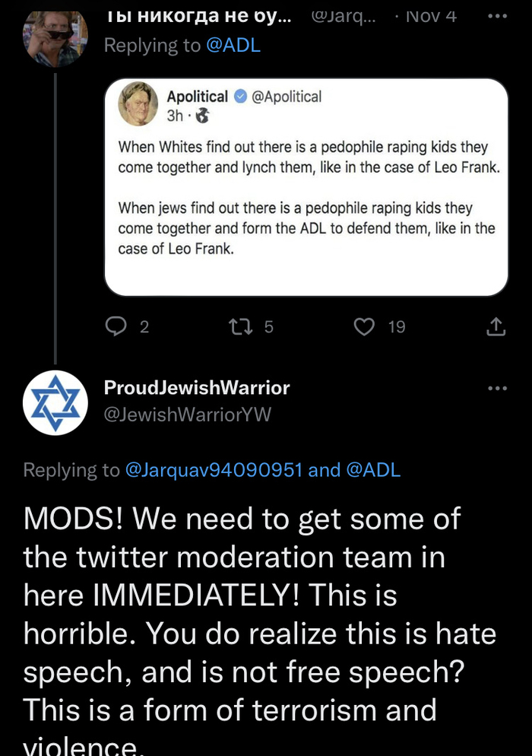Viewport: 532px width, 756px height.
Task: Click the @JewishWarriorYW handle
Action: pyautogui.click(x=187, y=415)
